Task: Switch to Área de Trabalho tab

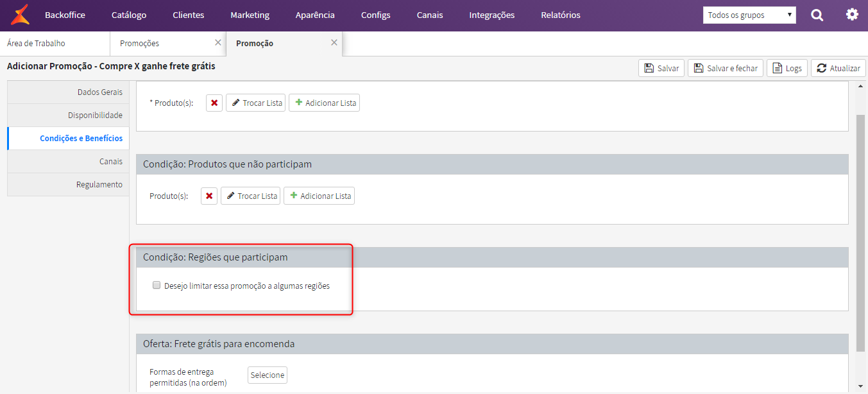Action: (x=55, y=43)
